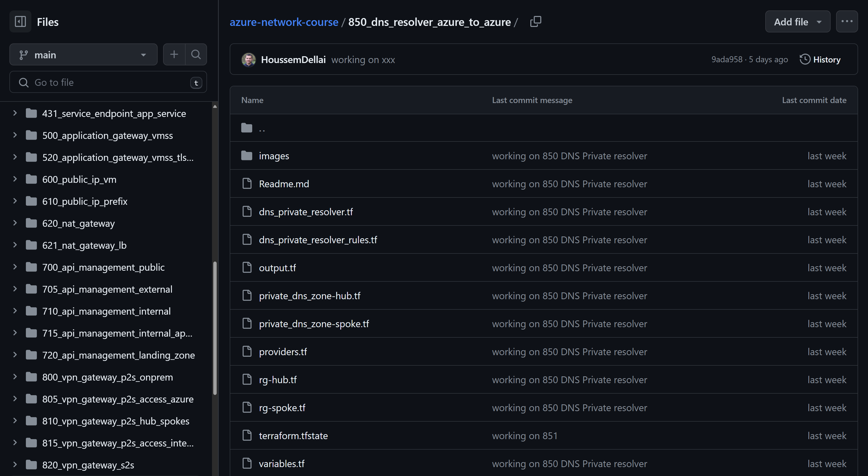
Task: Open the Readme.md file name link
Action: click(x=284, y=184)
